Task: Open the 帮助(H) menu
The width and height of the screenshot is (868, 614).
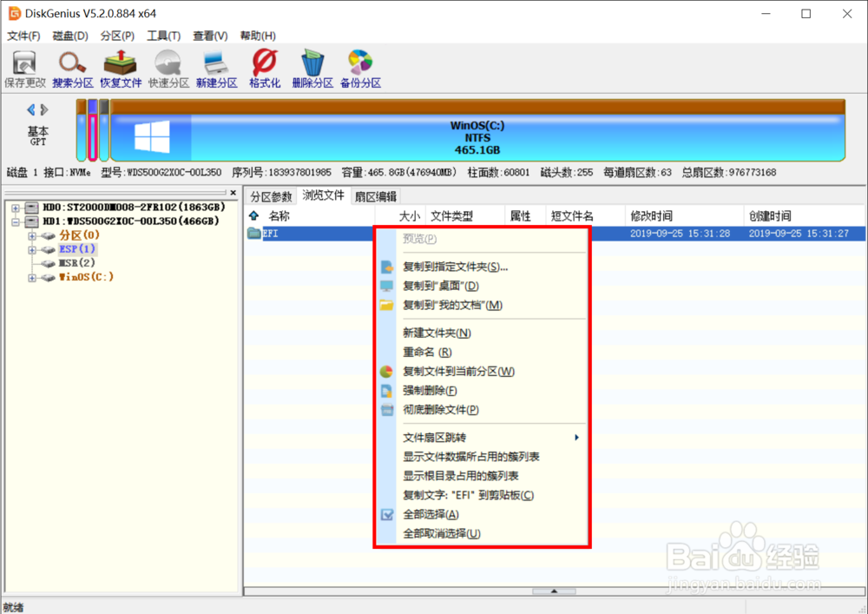Action: pyautogui.click(x=258, y=36)
